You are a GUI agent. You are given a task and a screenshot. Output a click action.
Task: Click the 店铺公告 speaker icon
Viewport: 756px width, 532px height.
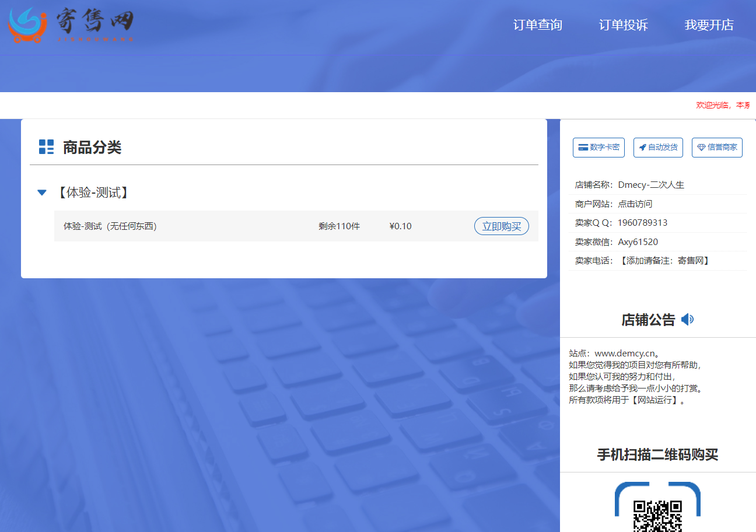(688, 320)
